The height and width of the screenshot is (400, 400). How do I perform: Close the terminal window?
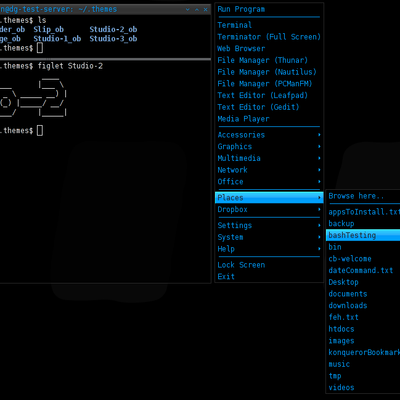tap(206, 10)
